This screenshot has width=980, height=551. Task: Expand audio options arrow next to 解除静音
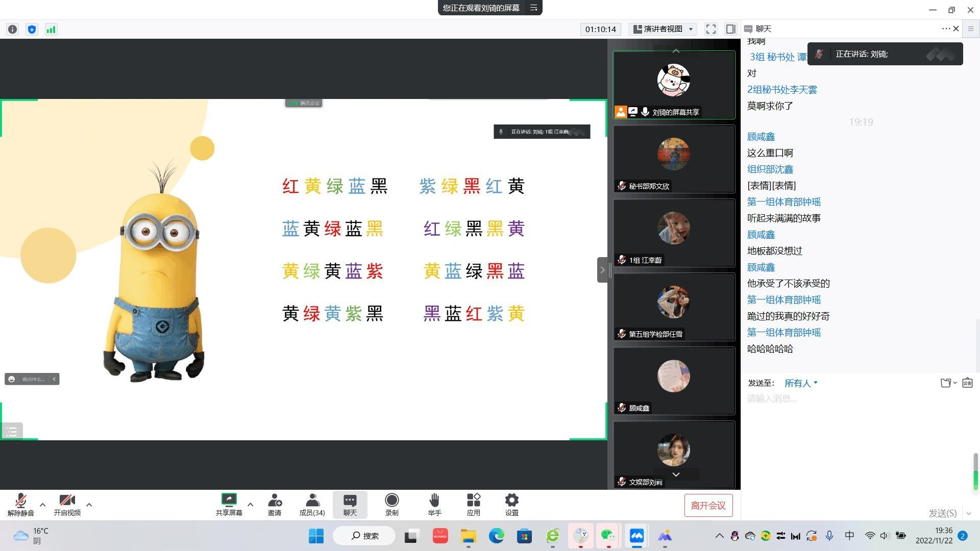point(43,505)
